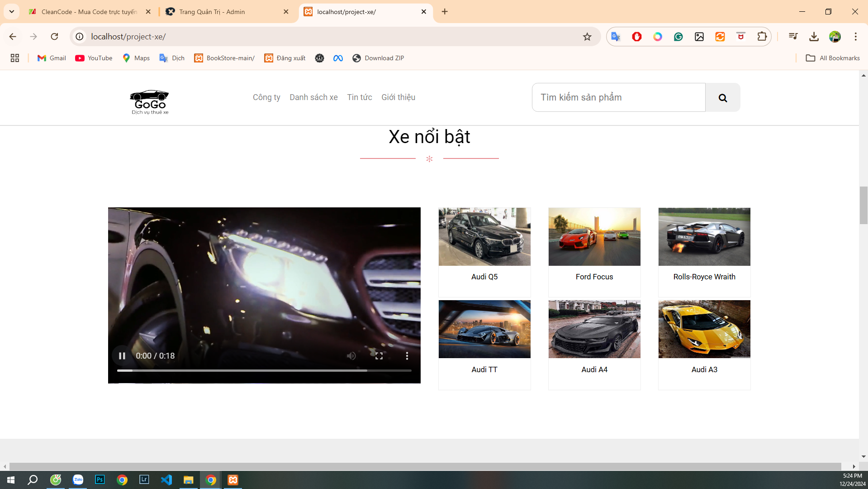Mute the video volume icon
Image resolution: width=868 pixels, height=489 pixels.
(351, 356)
